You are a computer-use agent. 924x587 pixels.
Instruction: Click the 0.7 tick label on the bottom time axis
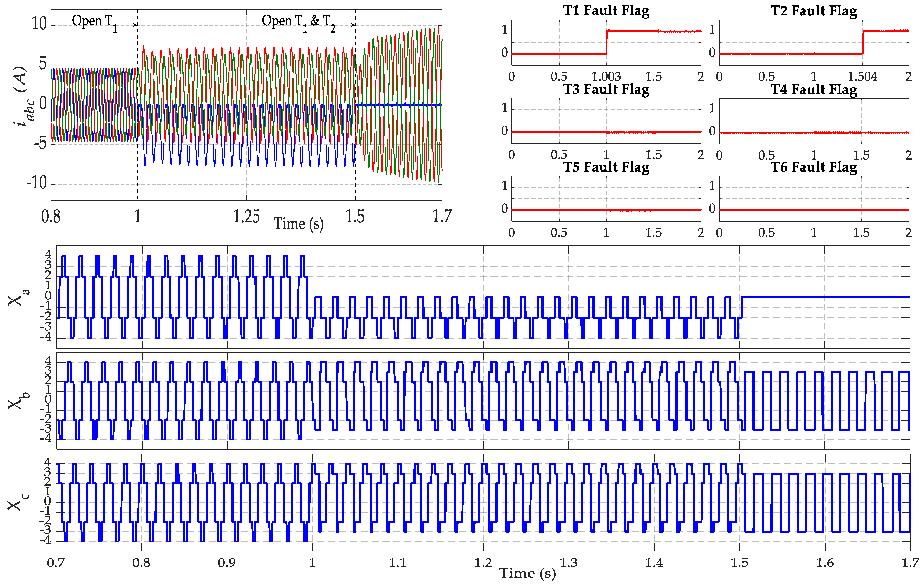click(x=56, y=563)
